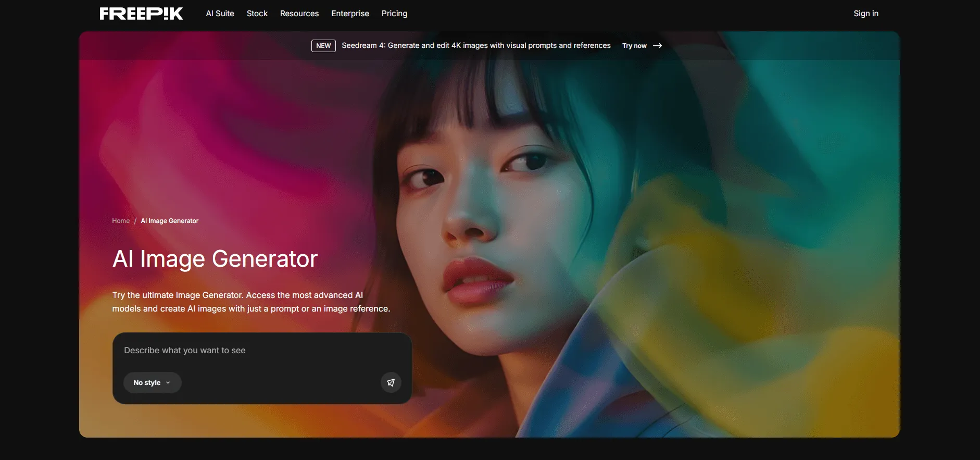Image resolution: width=980 pixels, height=460 pixels.
Task: Click the Try the ultimate Image Generator description
Action: coord(251,302)
